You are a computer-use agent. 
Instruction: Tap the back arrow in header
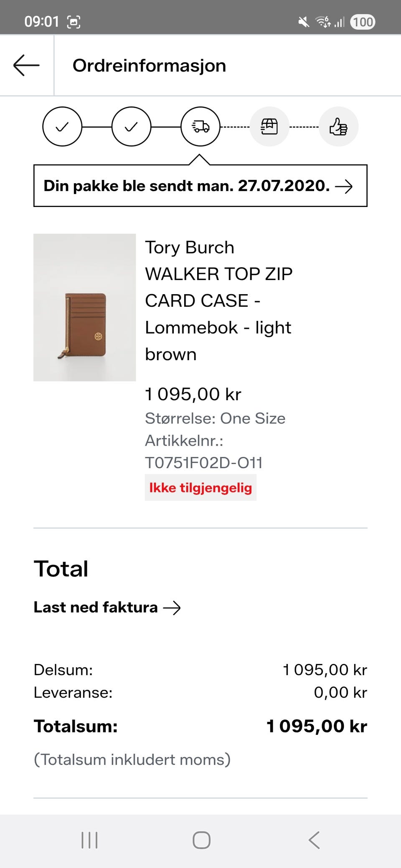pyautogui.click(x=26, y=66)
